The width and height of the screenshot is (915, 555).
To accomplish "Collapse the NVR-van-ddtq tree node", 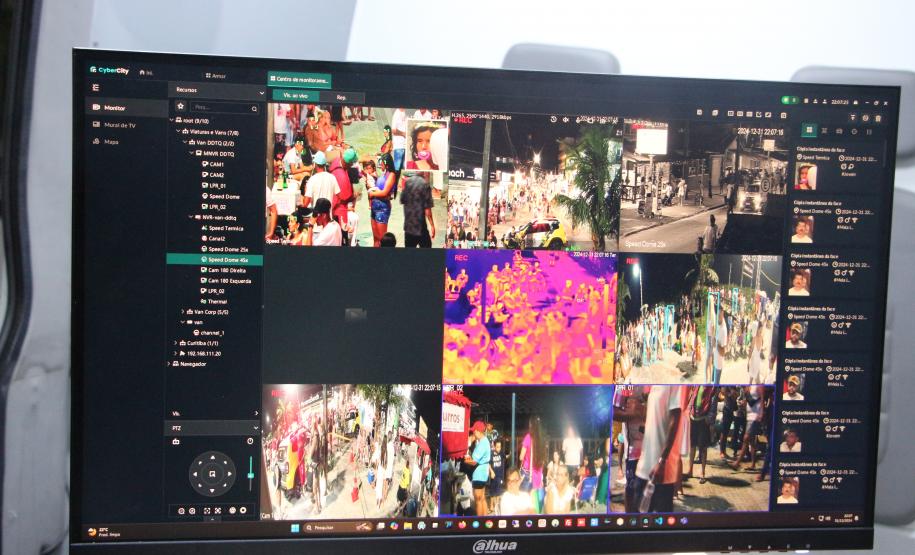I will (192, 217).
